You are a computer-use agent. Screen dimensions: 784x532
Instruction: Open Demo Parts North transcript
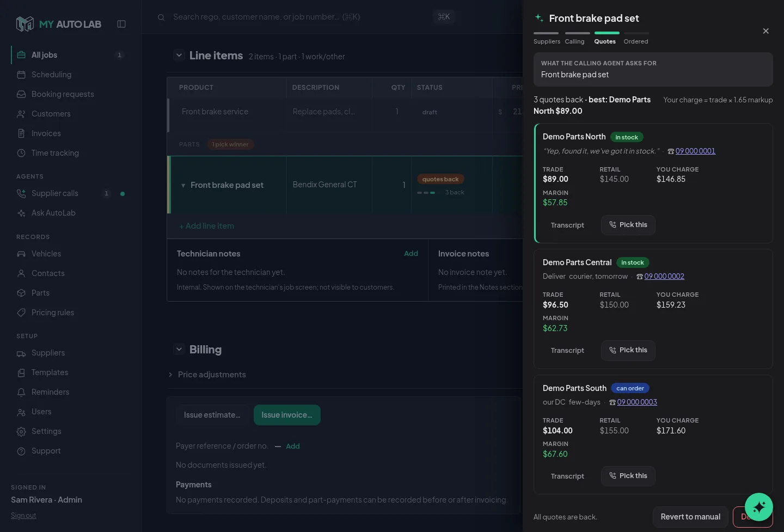(x=567, y=225)
